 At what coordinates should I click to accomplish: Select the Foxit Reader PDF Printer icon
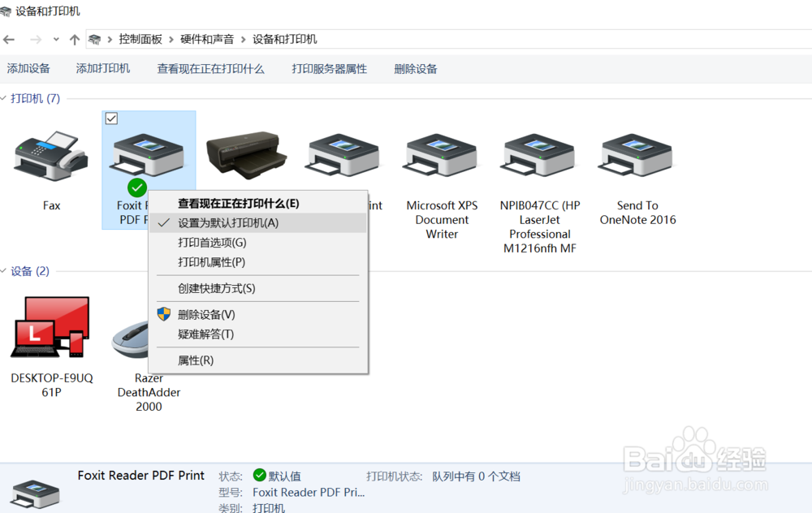pos(146,155)
